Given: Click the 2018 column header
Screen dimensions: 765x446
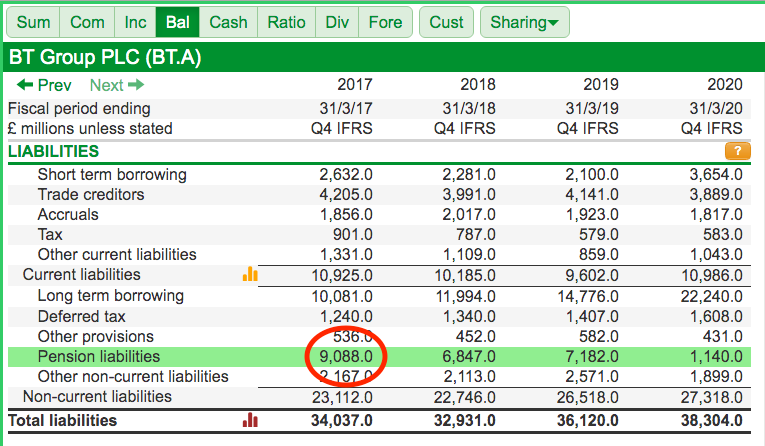Looking at the screenshot, I should [478, 84].
